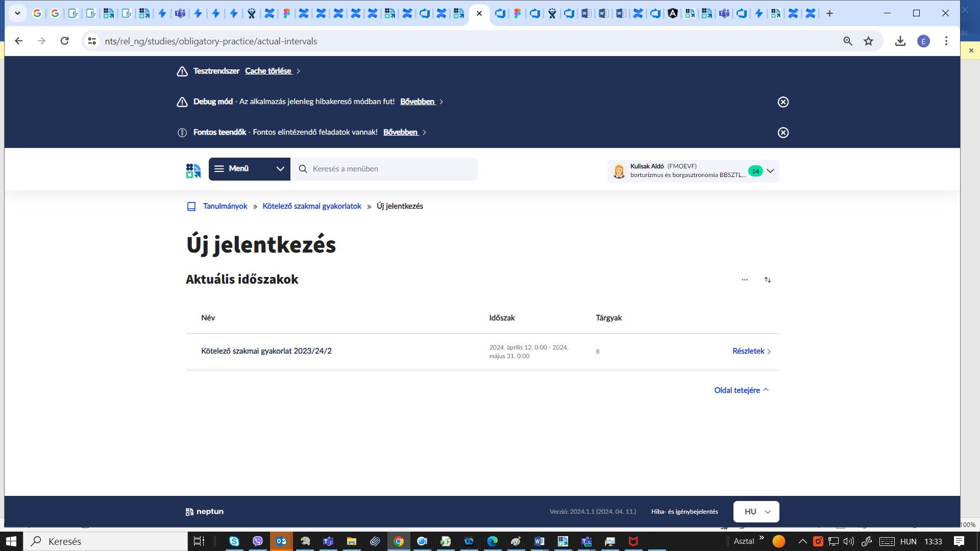The image size is (980, 551).
Task: Bookmark page with the star icon
Action: [868, 41]
